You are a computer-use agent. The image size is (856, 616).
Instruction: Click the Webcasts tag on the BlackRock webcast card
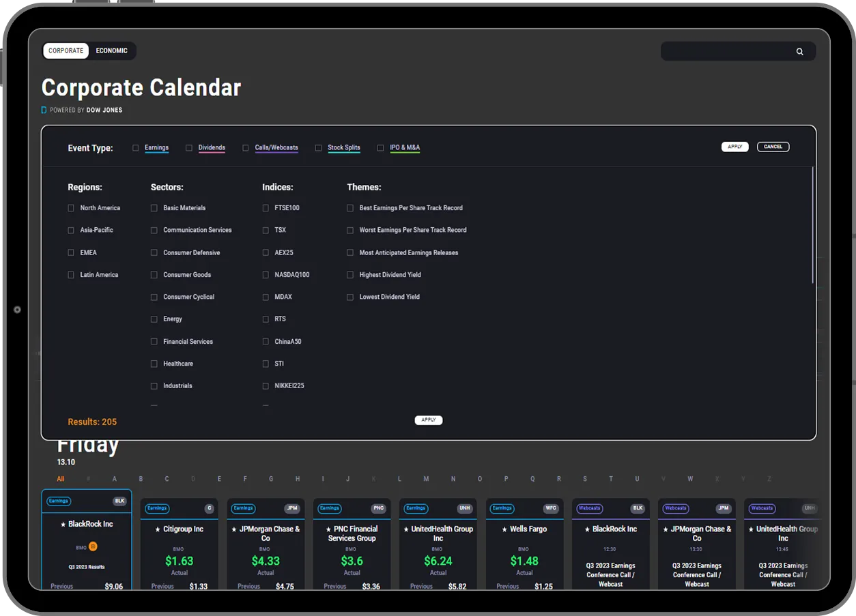pyautogui.click(x=590, y=508)
